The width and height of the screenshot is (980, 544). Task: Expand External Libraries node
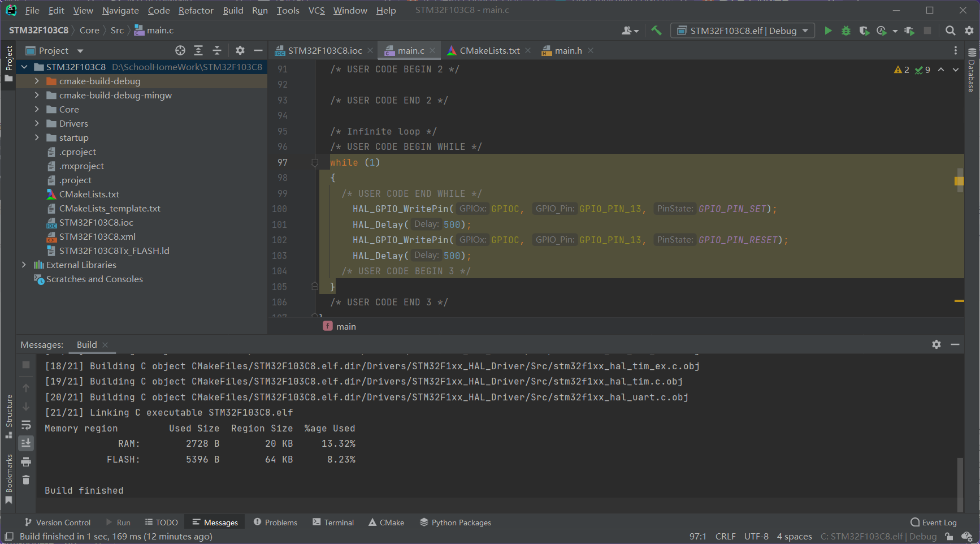click(24, 265)
